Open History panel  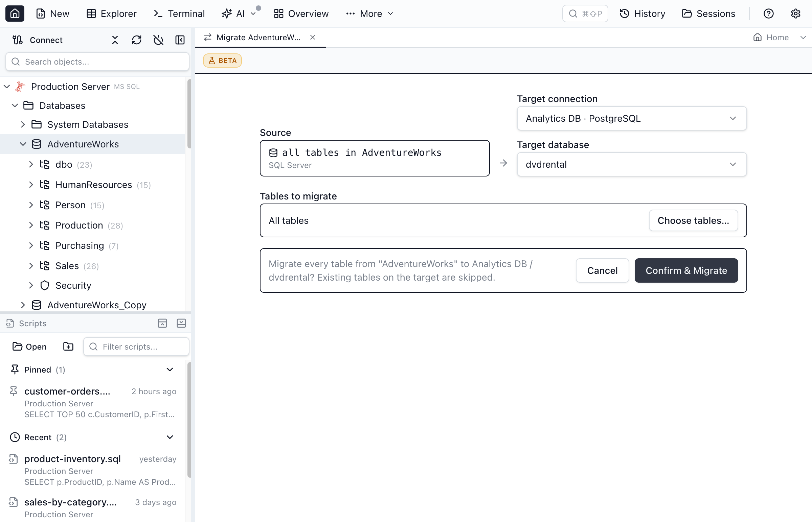pos(642,14)
